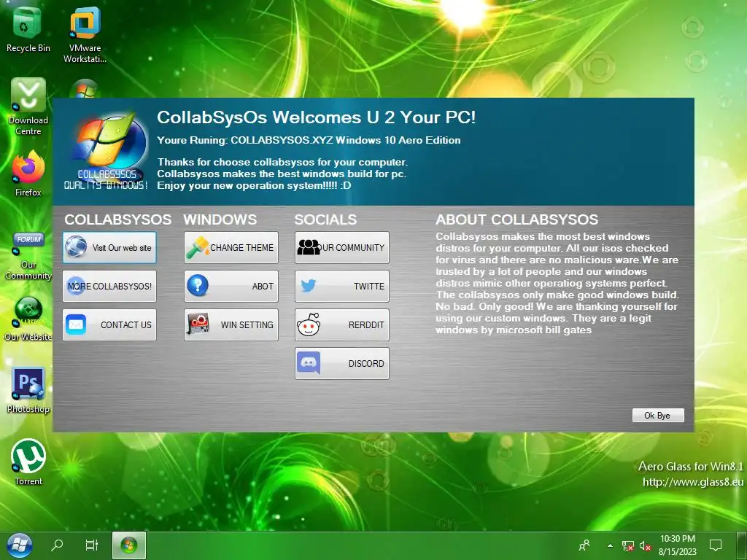Launch Photoshop desktop icon
The height and width of the screenshot is (560, 747).
click(x=28, y=390)
